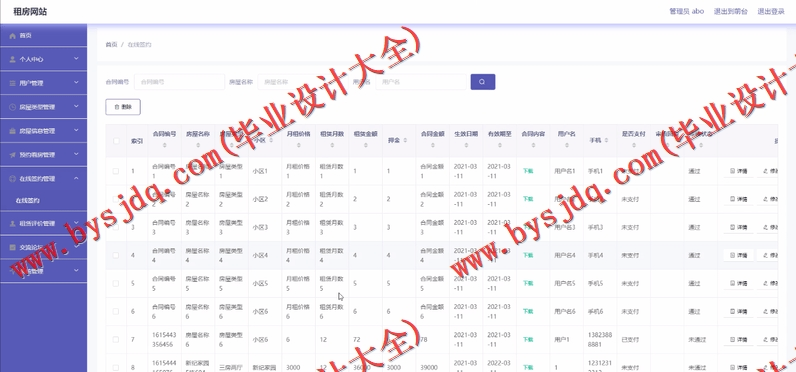Click the search magnifier button
The image size is (796, 372).
(x=482, y=82)
